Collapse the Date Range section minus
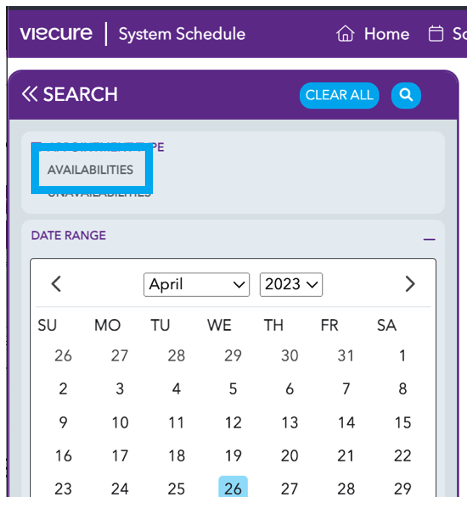 click(x=429, y=239)
